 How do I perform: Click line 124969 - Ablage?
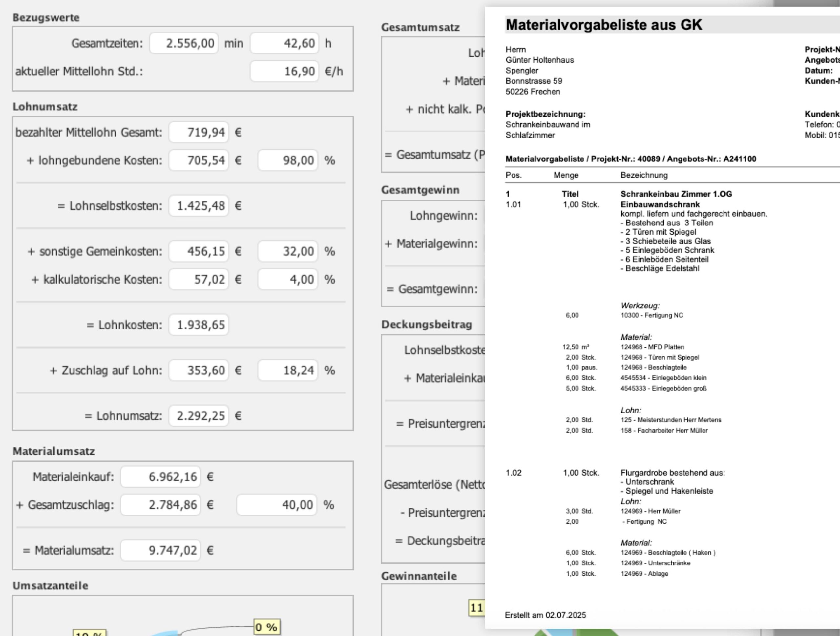click(644, 574)
